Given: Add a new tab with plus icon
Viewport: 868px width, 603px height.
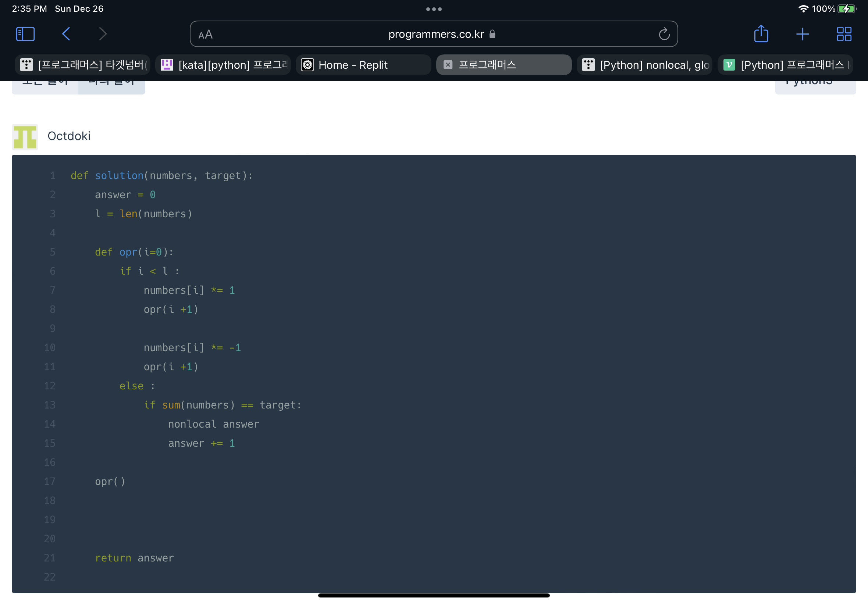Looking at the screenshot, I should (x=802, y=34).
